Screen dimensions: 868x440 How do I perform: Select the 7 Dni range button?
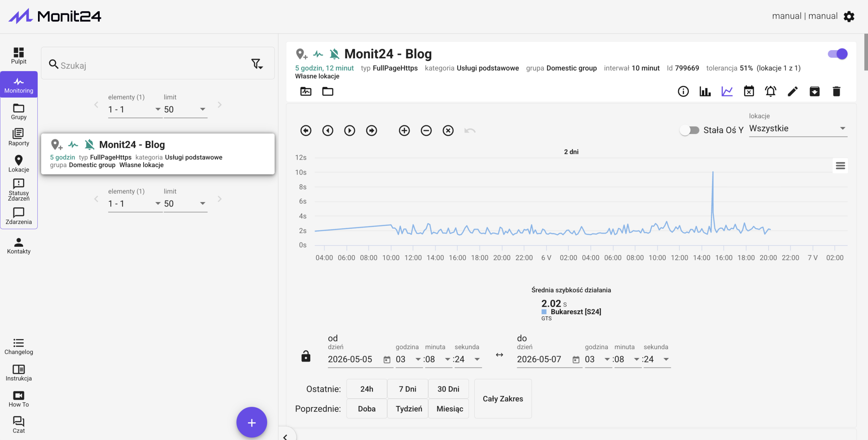click(x=408, y=389)
